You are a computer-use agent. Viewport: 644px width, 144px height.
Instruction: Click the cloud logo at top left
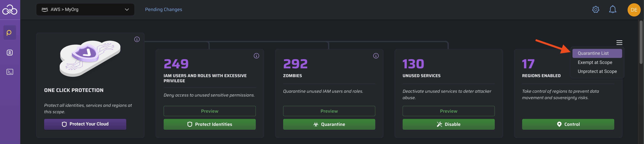click(x=10, y=10)
